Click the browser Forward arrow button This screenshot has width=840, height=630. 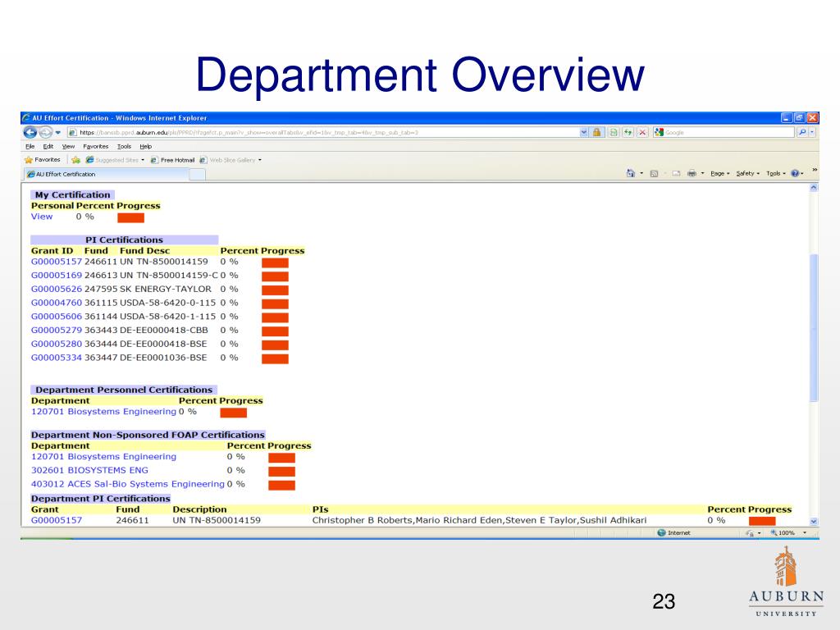[46, 132]
